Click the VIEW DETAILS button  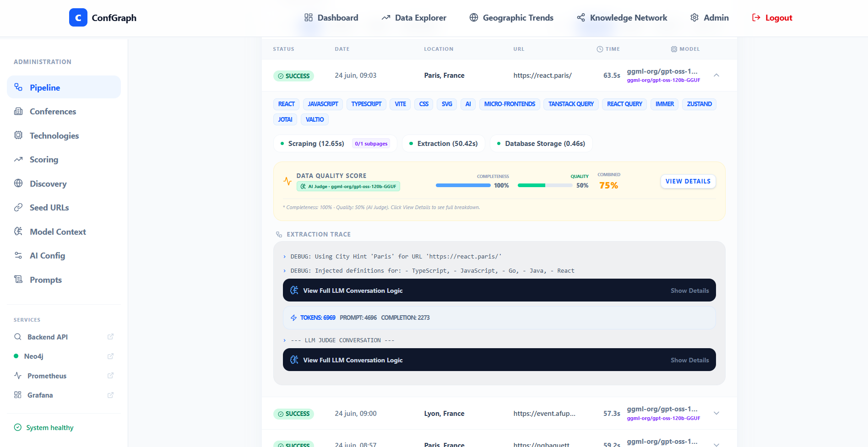[688, 182]
